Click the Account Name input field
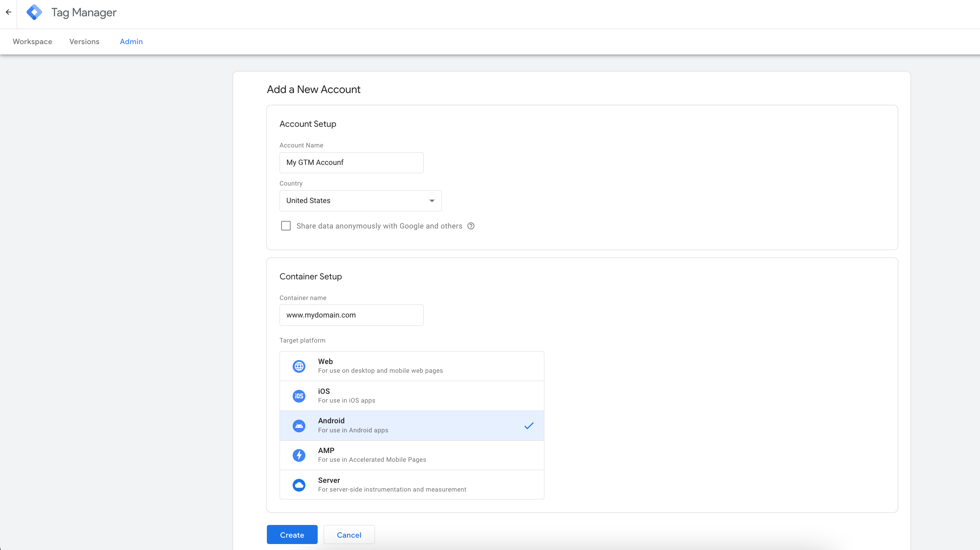This screenshot has height=550, width=980. pyautogui.click(x=351, y=163)
